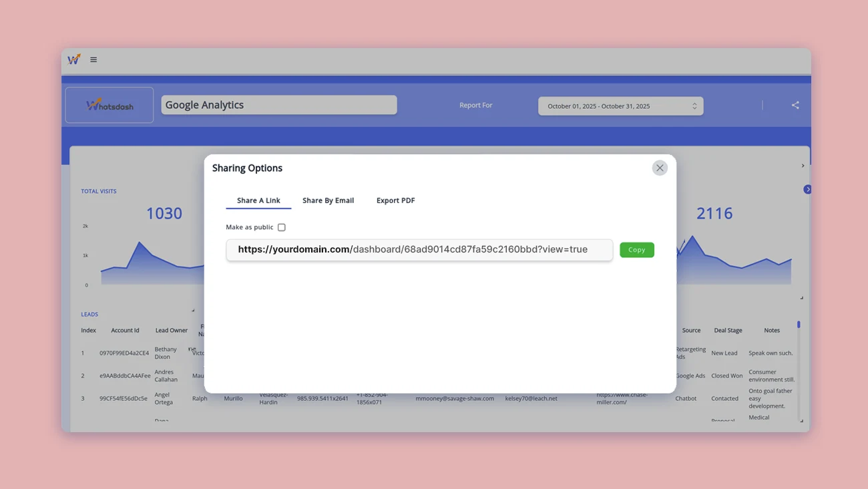The width and height of the screenshot is (868, 489).
Task: Click the Whatsdash logo button beside the title
Action: pos(109,105)
